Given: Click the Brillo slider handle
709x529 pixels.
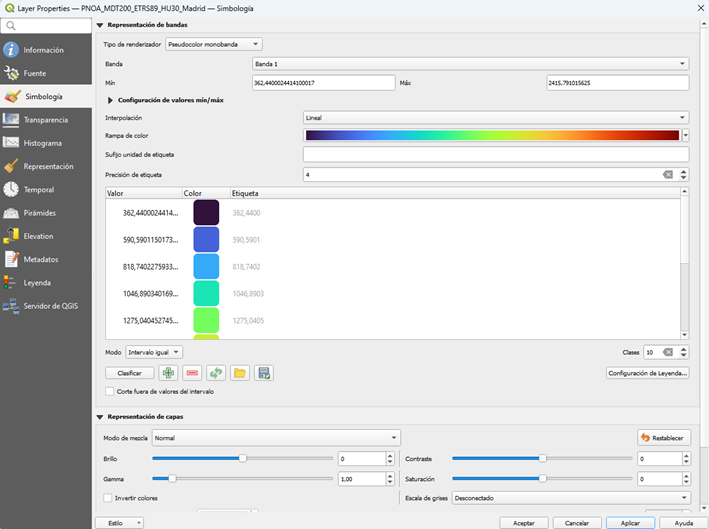Looking at the screenshot, I should click(243, 458).
